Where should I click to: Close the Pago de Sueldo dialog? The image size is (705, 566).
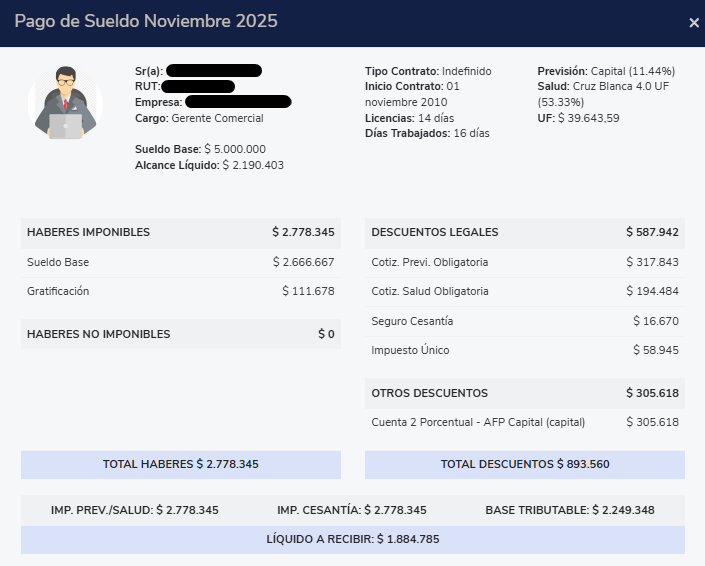coord(694,23)
